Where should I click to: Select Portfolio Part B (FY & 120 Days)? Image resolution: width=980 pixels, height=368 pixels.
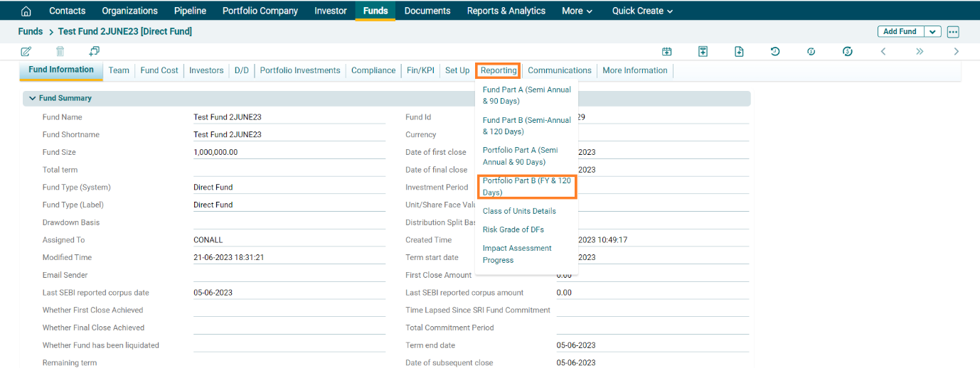(x=526, y=187)
